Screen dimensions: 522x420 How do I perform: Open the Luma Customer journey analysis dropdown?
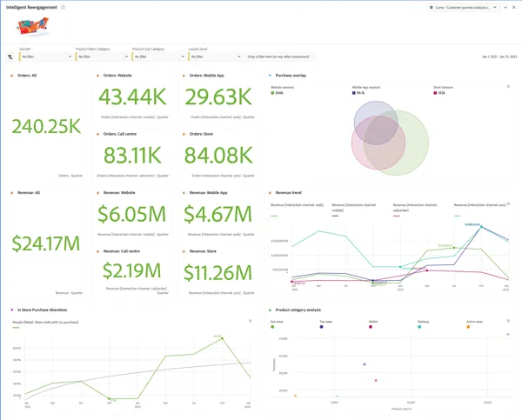[x=463, y=7]
